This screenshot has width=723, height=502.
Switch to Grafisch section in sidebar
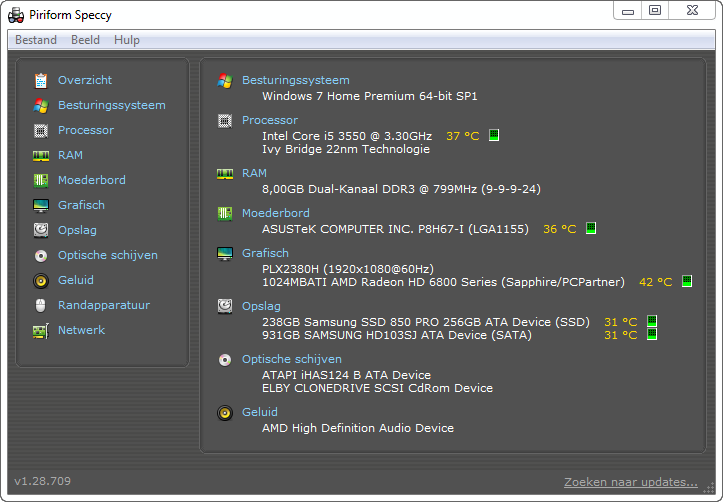(81, 205)
